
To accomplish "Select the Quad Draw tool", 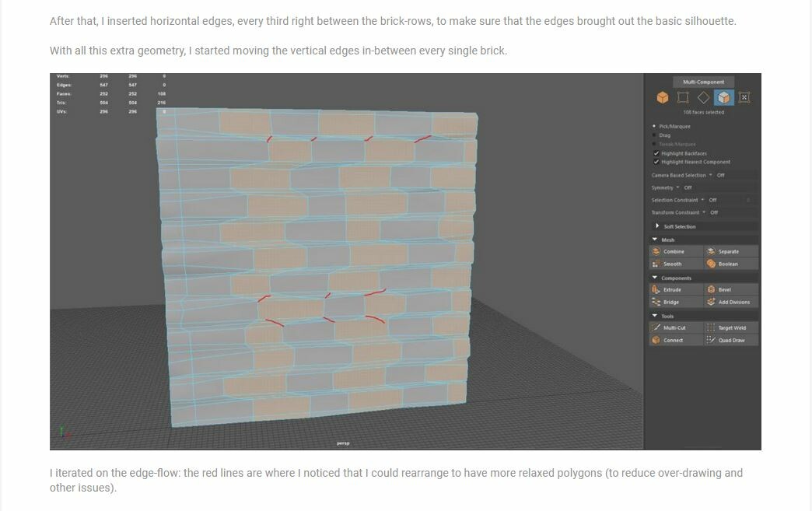I will 730,340.
